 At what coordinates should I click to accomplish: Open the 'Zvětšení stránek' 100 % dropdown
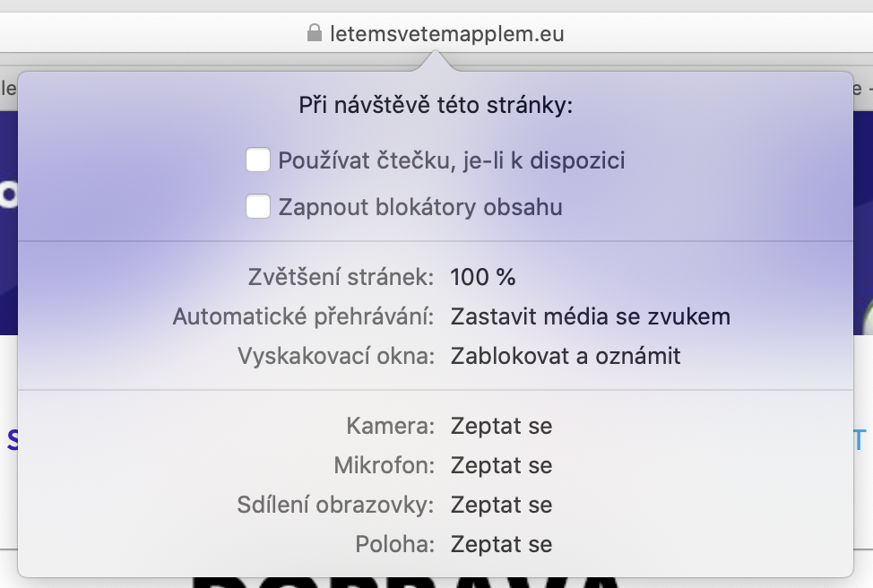pyautogui.click(x=483, y=277)
